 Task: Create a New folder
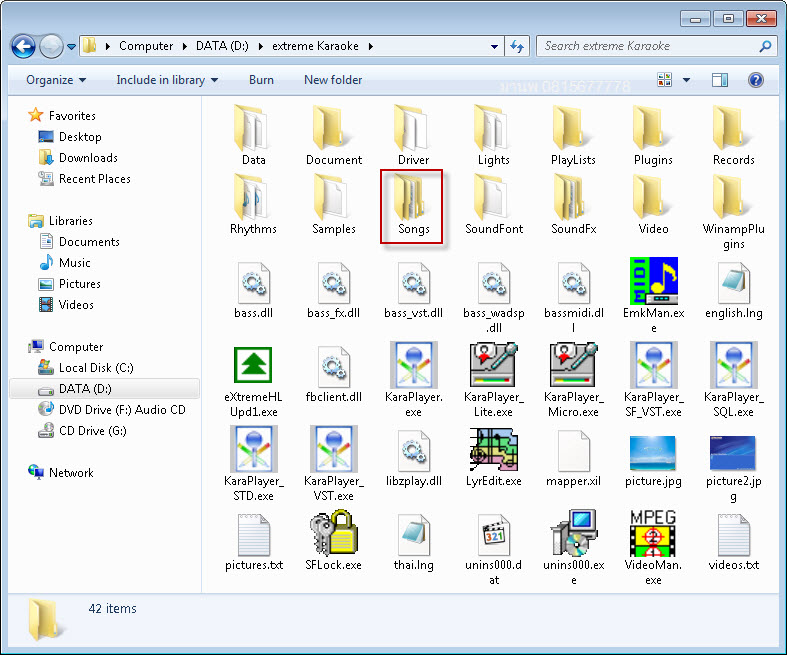333,80
